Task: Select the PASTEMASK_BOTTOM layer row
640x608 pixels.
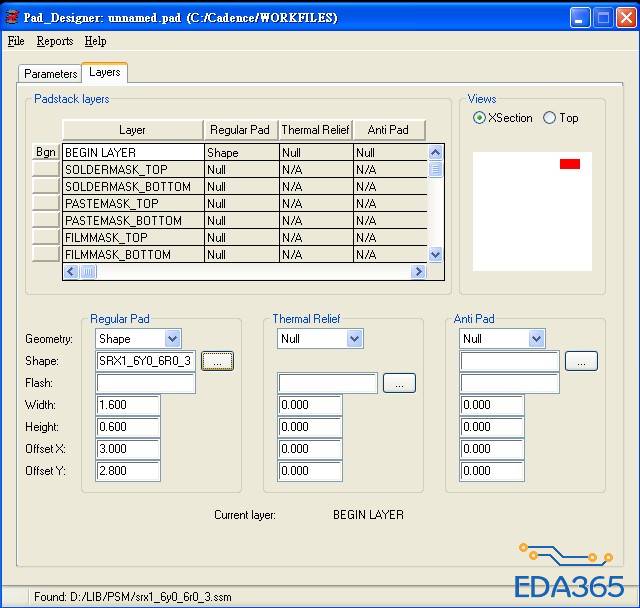Action: pyautogui.click(x=245, y=221)
